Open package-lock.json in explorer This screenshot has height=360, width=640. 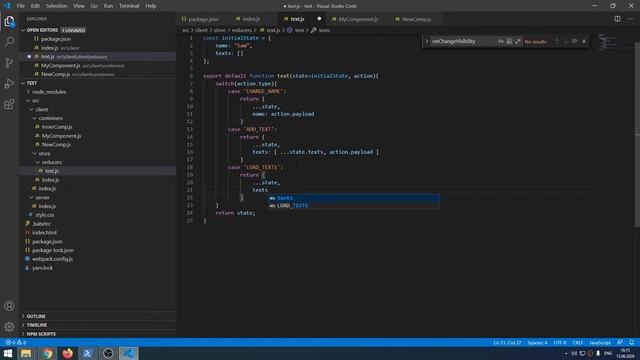53,250
